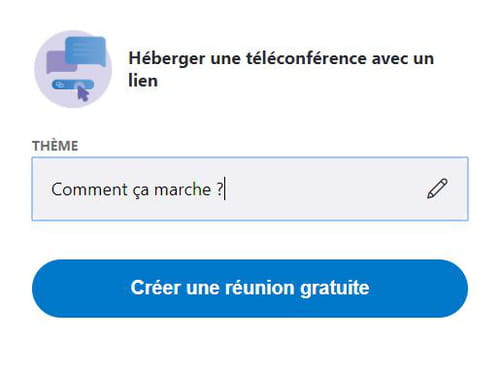
Task: Click the word "Héberger" in the title
Action: [167, 59]
